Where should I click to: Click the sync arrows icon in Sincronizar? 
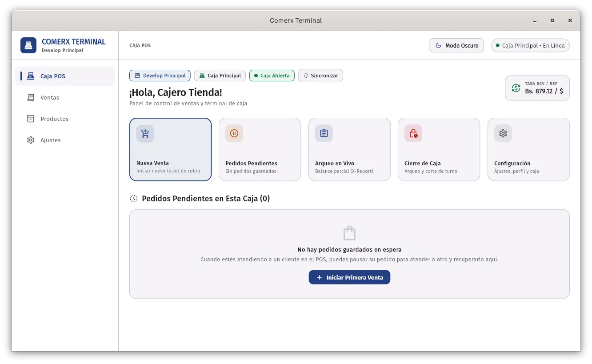click(306, 76)
